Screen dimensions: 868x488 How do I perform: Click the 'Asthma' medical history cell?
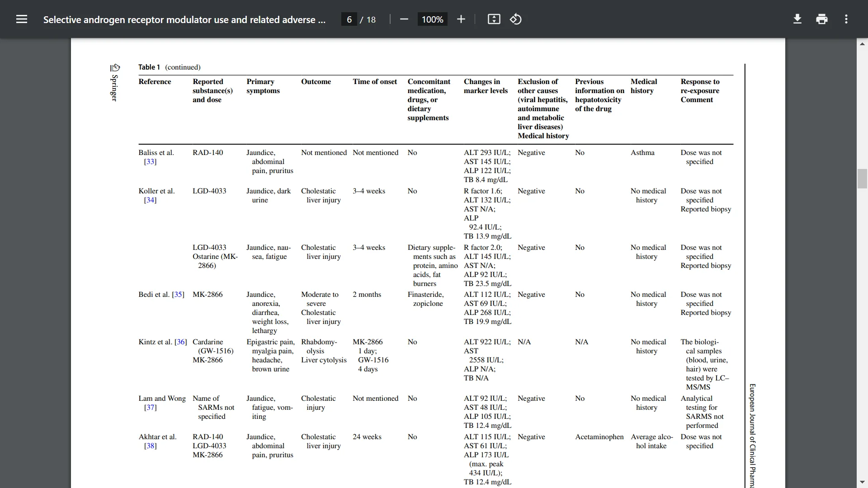642,153
